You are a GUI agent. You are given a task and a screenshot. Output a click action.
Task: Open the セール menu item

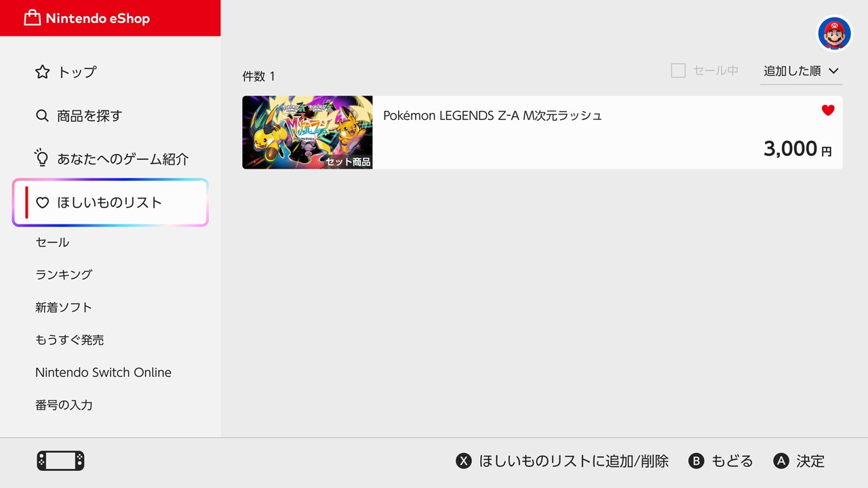[52, 242]
